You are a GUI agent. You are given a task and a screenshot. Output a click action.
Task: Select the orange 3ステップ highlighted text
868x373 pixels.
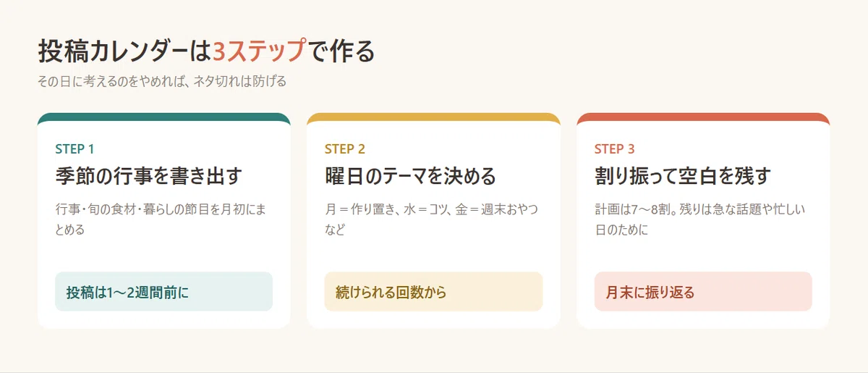tap(260, 51)
